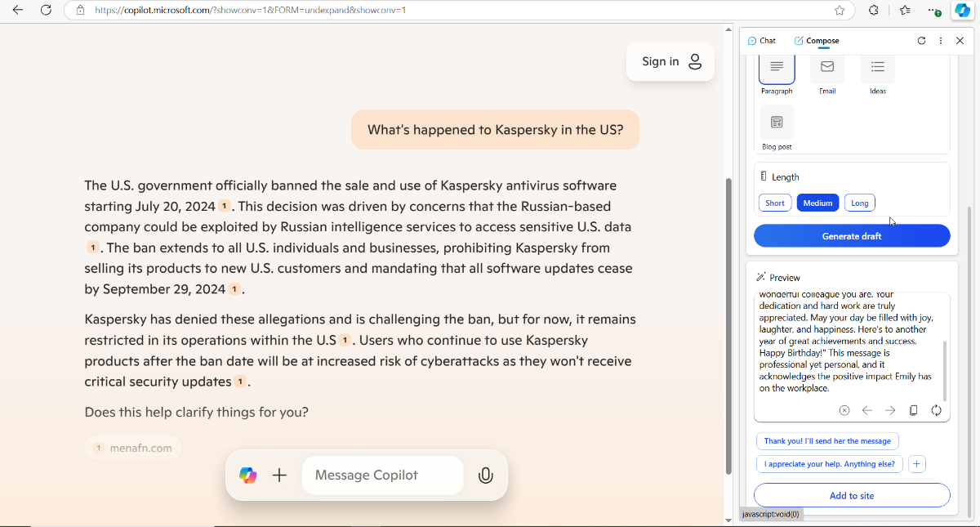Set draft length to Medium
Viewport: 980px width, 527px height.
click(817, 203)
